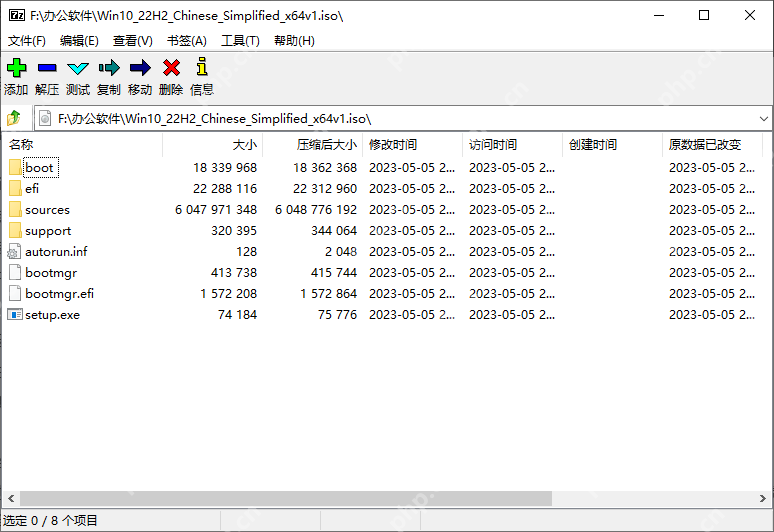
Task: Click the 7z application icon in title bar
Action: click(17, 15)
